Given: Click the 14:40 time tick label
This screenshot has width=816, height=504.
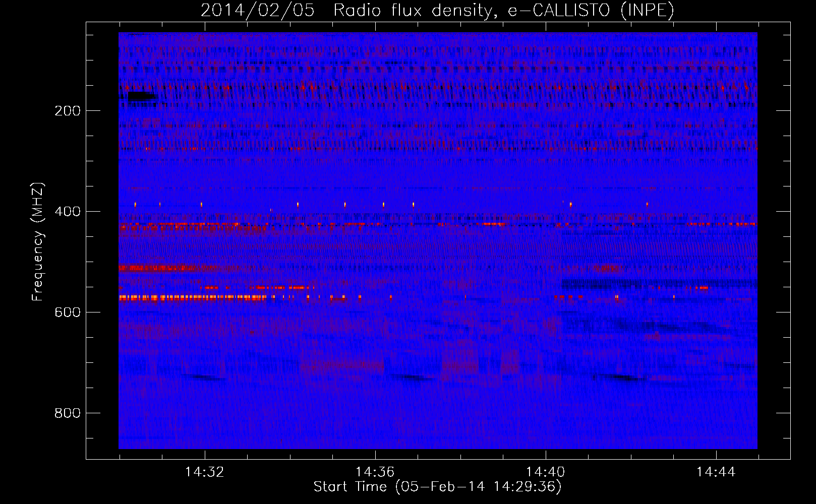Looking at the screenshot, I should pyautogui.click(x=545, y=472).
